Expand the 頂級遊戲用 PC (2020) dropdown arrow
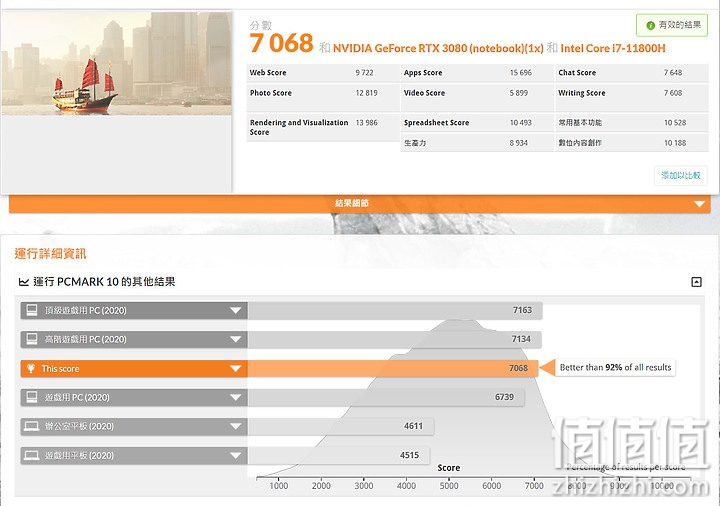This screenshot has height=506, width=720. [236, 310]
